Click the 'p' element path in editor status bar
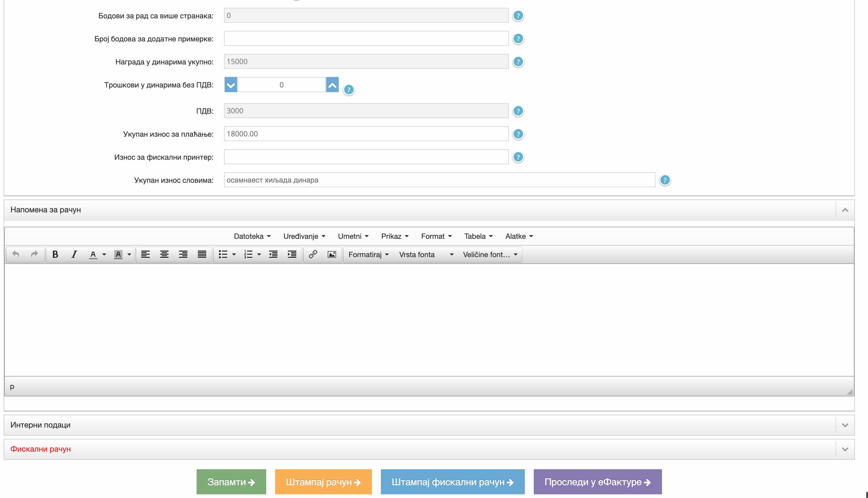 [x=12, y=387]
